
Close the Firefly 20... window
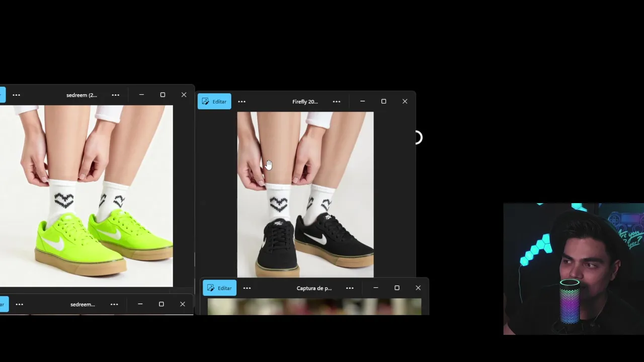point(405,102)
